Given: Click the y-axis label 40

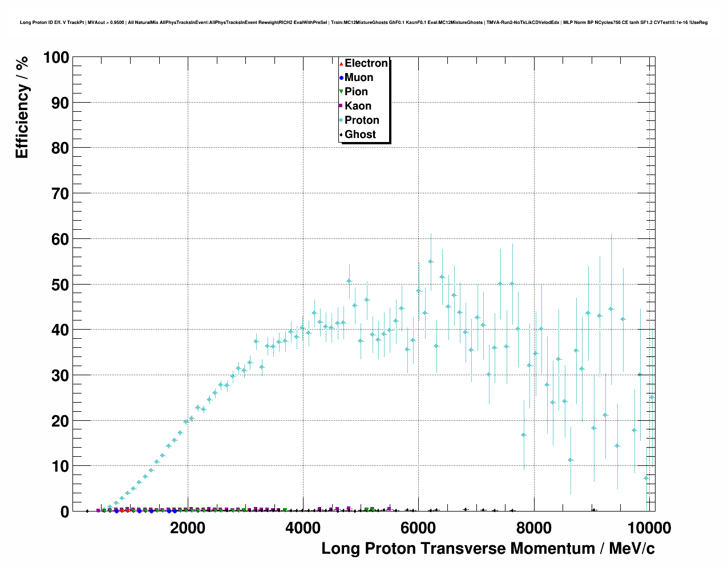Looking at the screenshot, I should point(60,330).
